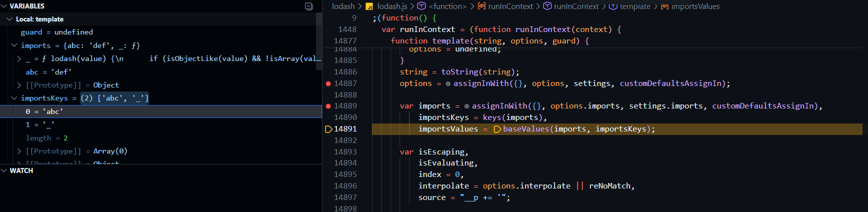
Task: Click the inline step marker before baseValues
Action: pyautogui.click(x=497, y=129)
